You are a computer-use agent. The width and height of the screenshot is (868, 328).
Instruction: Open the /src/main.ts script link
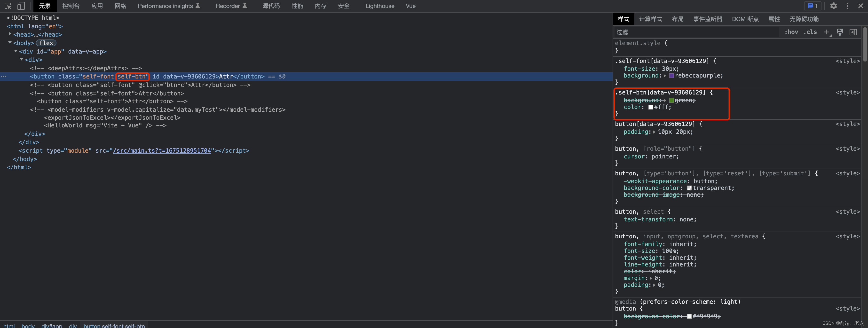(x=162, y=150)
